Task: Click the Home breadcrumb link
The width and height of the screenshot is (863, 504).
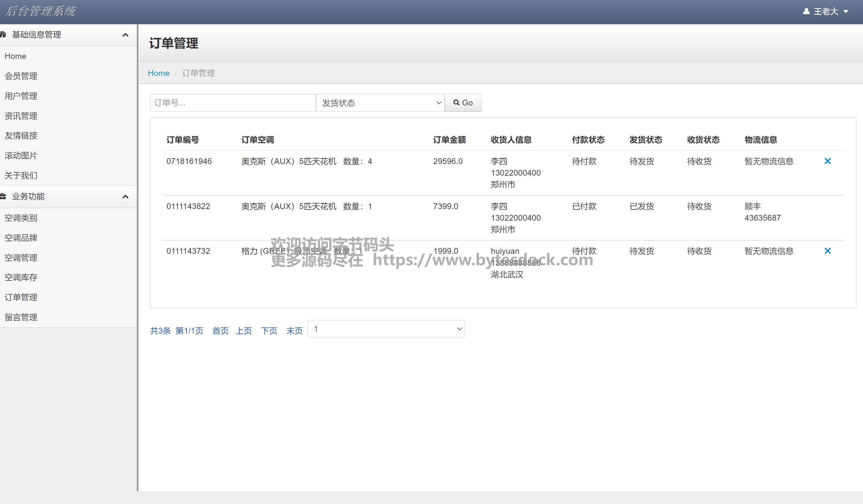Action: [x=158, y=73]
